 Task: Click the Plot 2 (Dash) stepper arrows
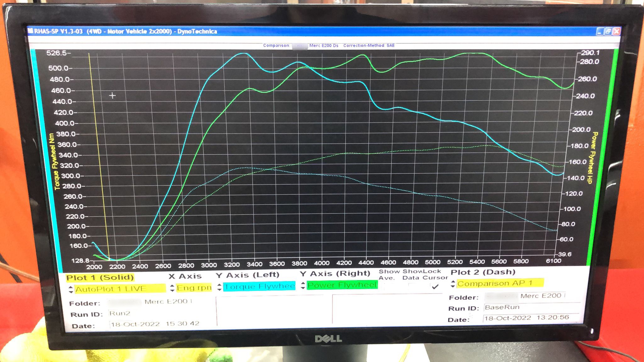pyautogui.click(x=453, y=284)
